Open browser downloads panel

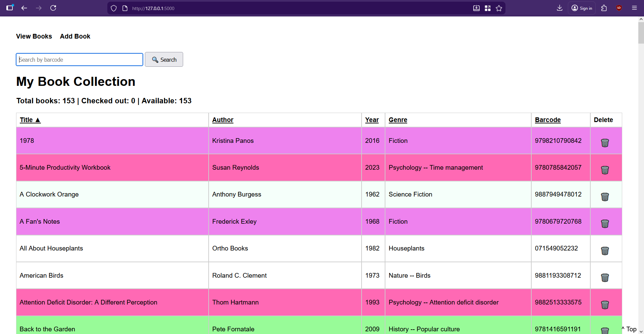[559, 8]
